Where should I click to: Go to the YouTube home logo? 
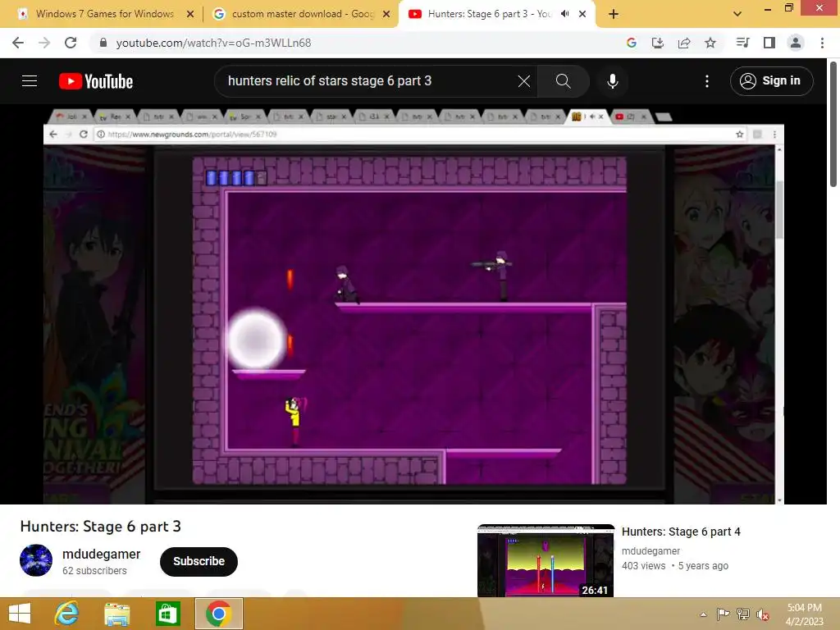click(x=96, y=81)
